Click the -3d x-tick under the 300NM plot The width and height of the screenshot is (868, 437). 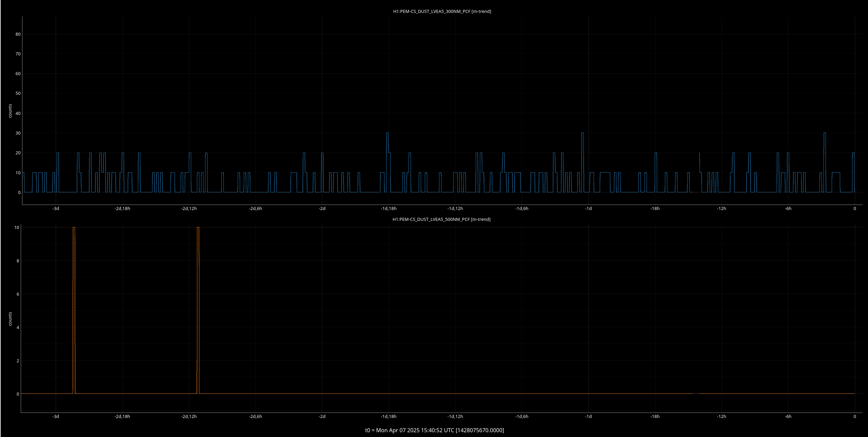pos(56,208)
